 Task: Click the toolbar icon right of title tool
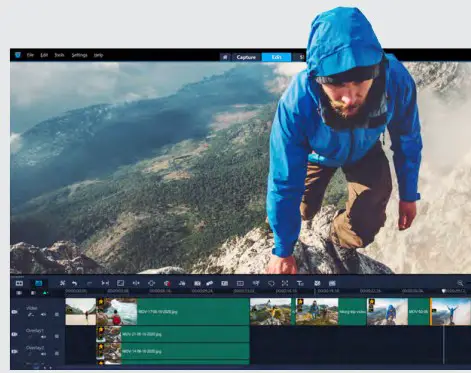coord(317,283)
